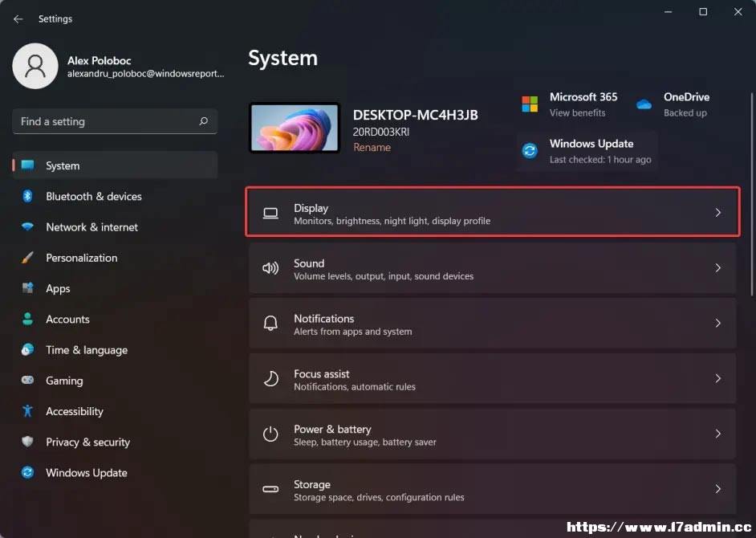This screenshot has height=538, width=756.
Task: Click the Accessibility figure icon
Action: [27, 411]
